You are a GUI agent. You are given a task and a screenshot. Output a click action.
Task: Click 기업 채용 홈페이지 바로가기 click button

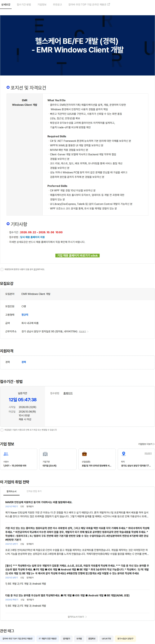77,255
